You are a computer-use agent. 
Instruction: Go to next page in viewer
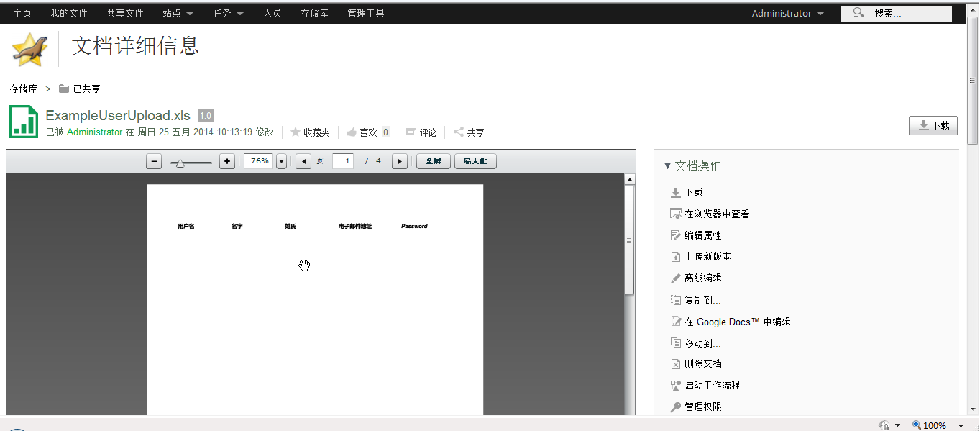(400, 161)
